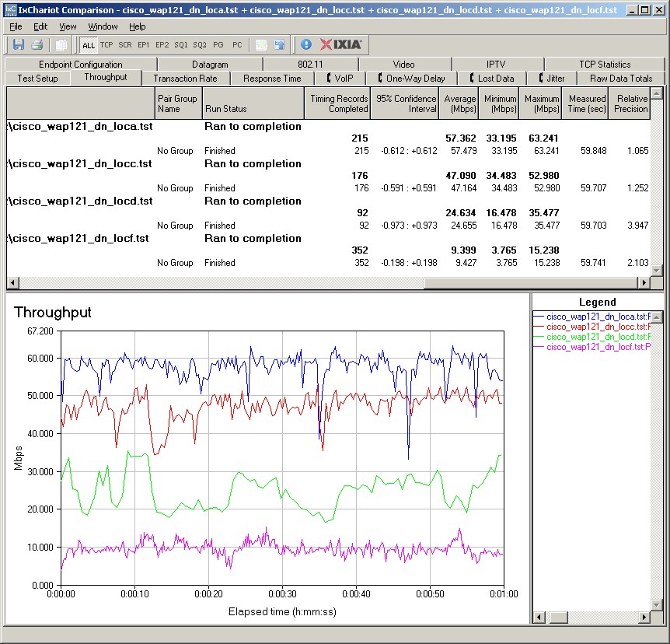This screenshot has height=644, width=670.
Task: Open the Window menu
Action: pos(103,26)
